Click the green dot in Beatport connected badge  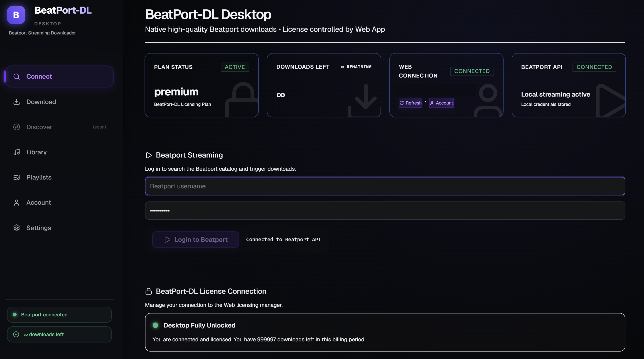pyautogui.click(x=15, y=315)
